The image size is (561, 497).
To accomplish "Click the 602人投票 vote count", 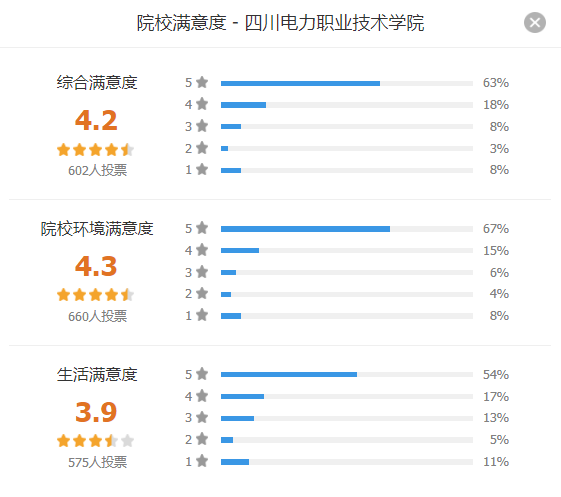I will click(97, 170).
